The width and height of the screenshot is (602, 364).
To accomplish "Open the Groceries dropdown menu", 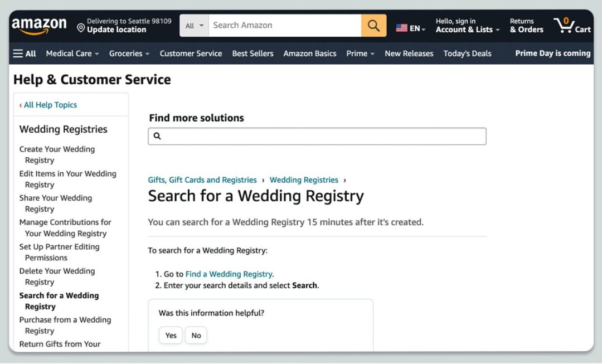I will tap(129, 54).
